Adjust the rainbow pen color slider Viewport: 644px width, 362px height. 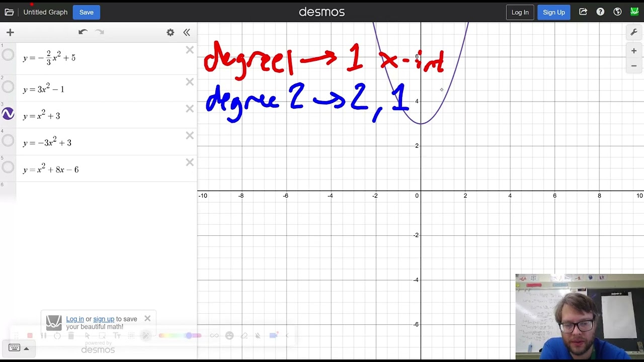tap(180, 336)
